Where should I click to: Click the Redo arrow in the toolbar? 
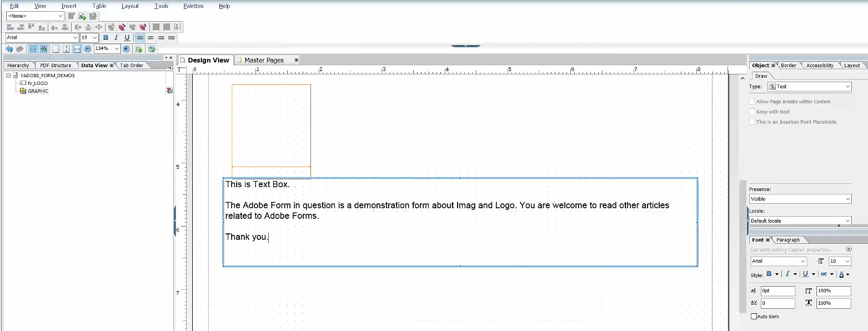(19, 49)
